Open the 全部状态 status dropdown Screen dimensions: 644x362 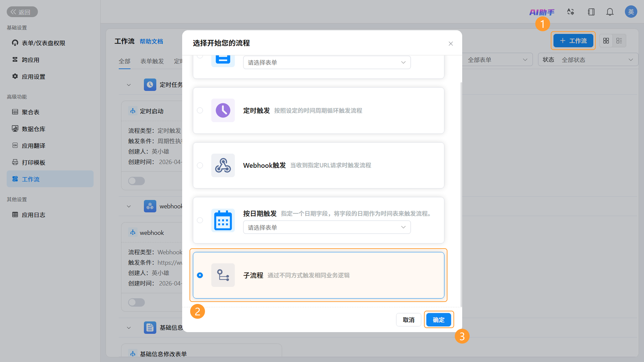pyautogui.click(x=588, y=60)
